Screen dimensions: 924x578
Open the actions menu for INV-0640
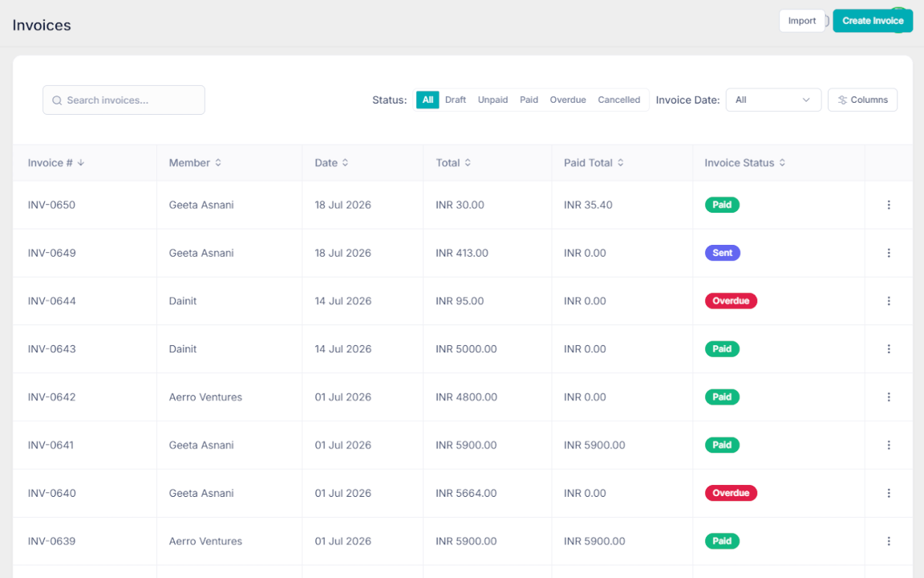point(889,493)
